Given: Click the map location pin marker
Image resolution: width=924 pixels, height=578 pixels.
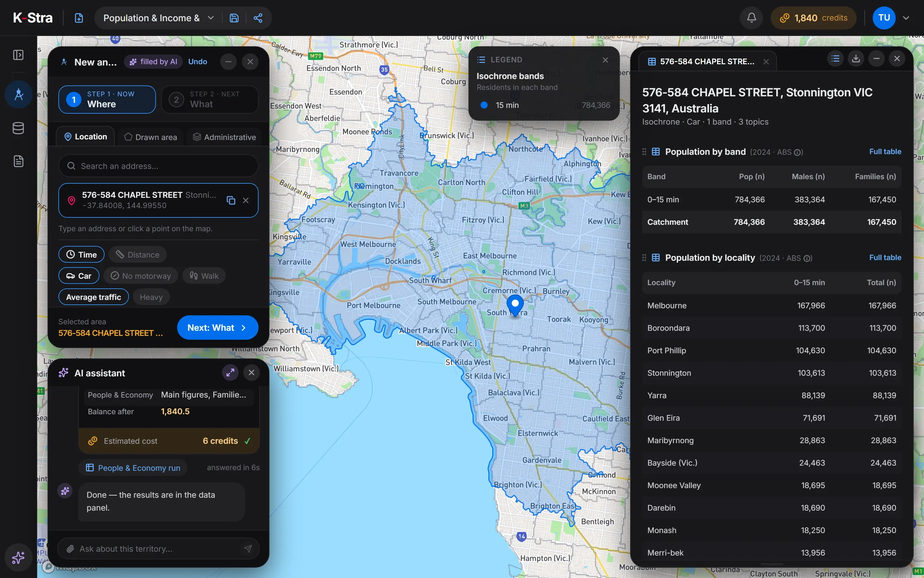Looking at the screenshot, I should tap(515, 305).
